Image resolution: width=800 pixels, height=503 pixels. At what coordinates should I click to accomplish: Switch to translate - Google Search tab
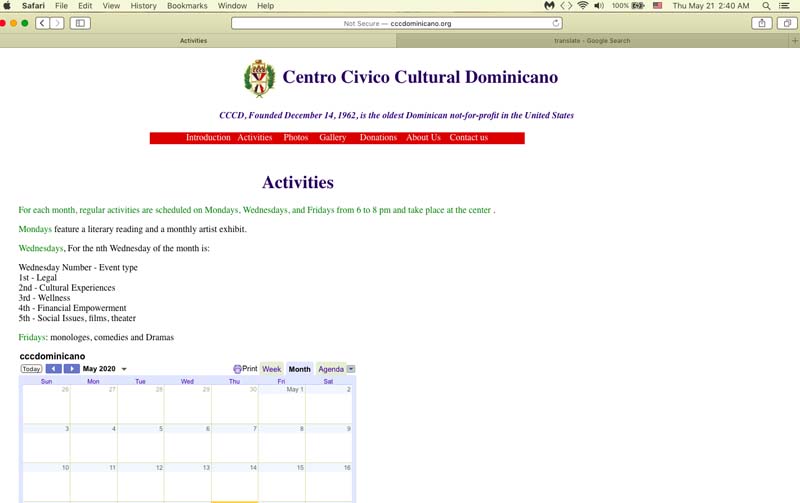click(x=592, y=41)
